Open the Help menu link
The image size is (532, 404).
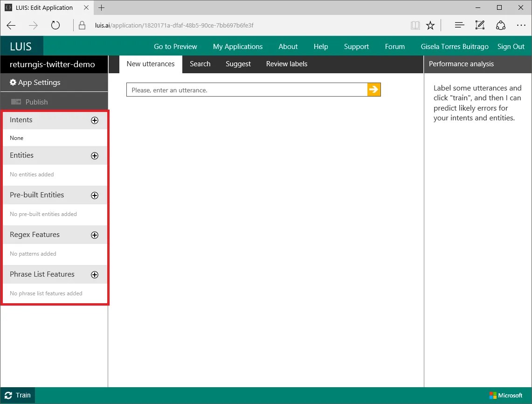pos(321,47)
